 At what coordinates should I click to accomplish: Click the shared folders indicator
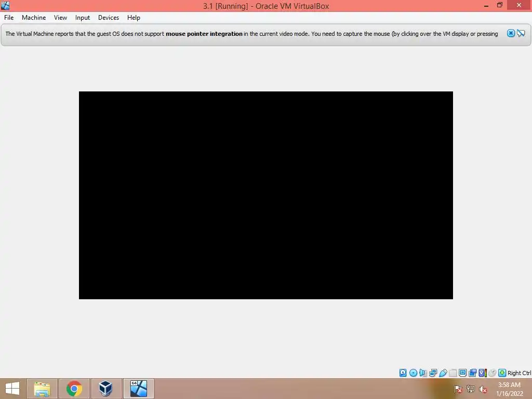[453, 373]
